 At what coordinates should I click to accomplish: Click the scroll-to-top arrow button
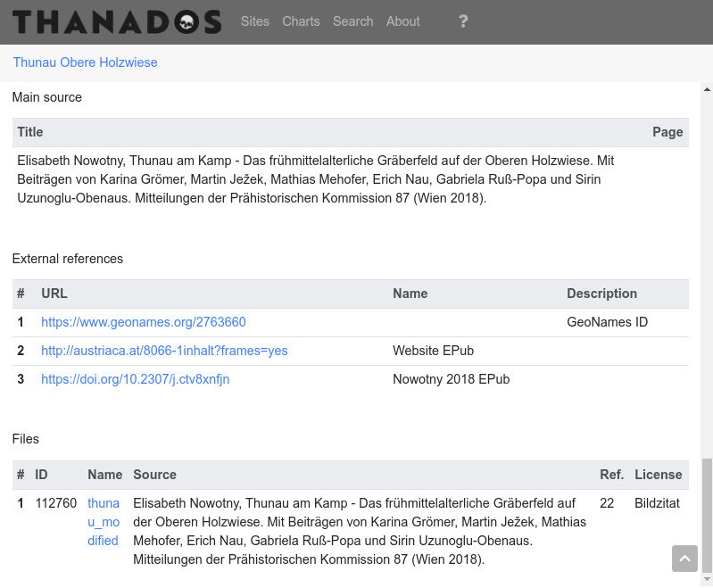pyautogui.click(x=684, y=559)
